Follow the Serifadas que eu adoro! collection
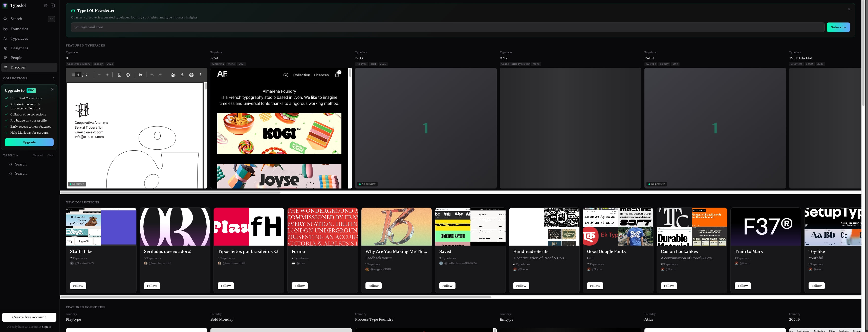Image resolution: width=868 pixels, height=332 pixels. pyautogui.click(x=152, y=286)
